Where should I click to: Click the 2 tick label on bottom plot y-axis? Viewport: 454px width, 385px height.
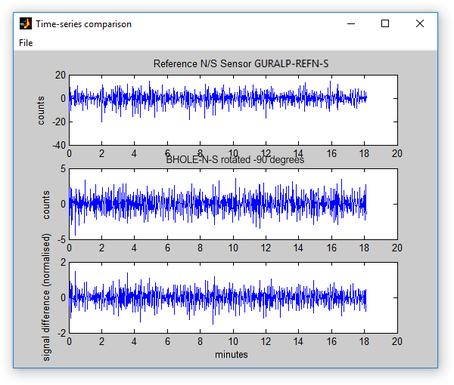(63, 262)
